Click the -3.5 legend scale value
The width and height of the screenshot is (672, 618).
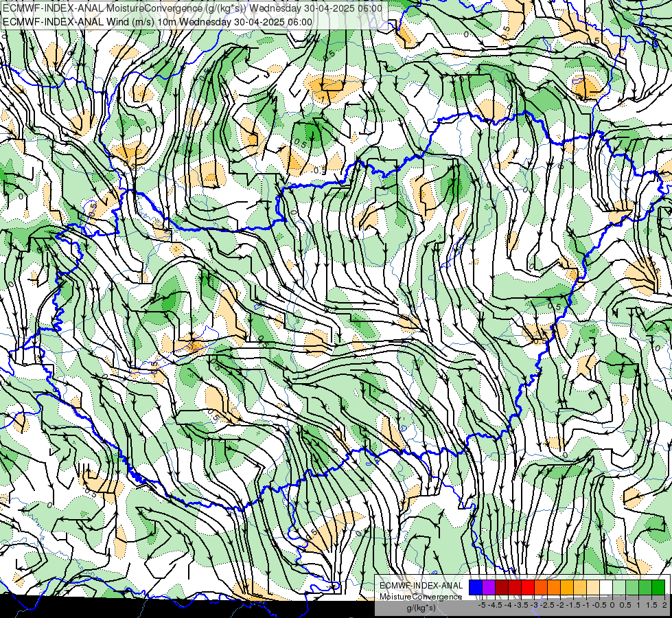[521, 605]
